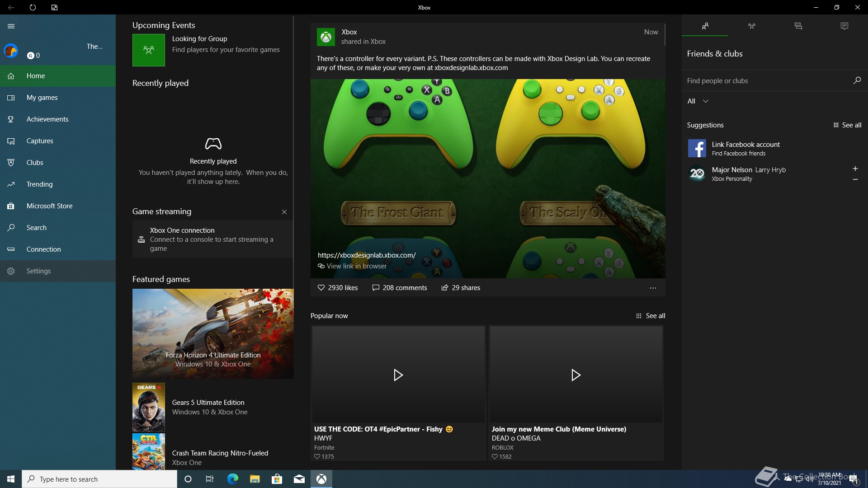The width and height of the screenshot is (868, 488).
Task: Dismiss the Game streaming section
Action: coord(284,212)
